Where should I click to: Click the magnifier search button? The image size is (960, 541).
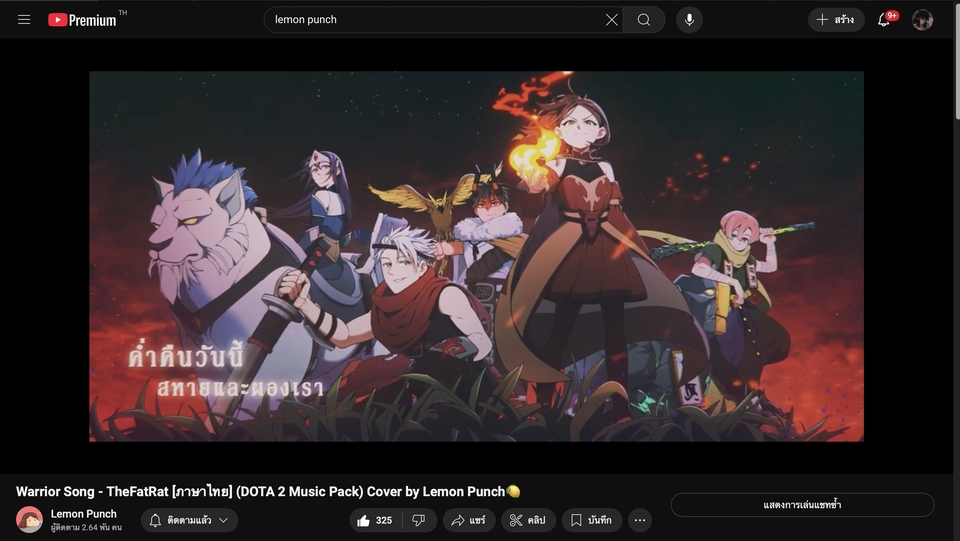point(644,20)
